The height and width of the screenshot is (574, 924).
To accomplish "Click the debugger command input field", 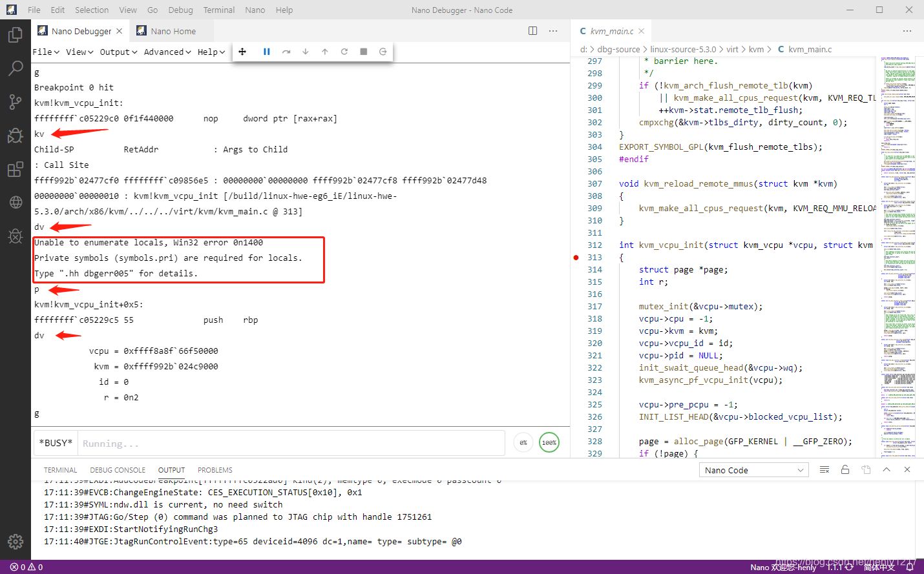I will [291, 443].
